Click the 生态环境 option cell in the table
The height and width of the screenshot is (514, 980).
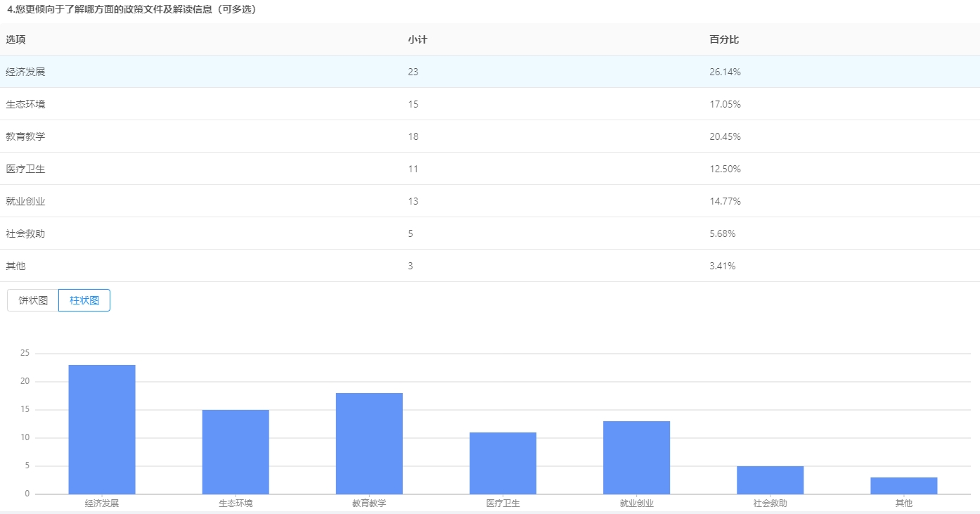pos(25,104)
